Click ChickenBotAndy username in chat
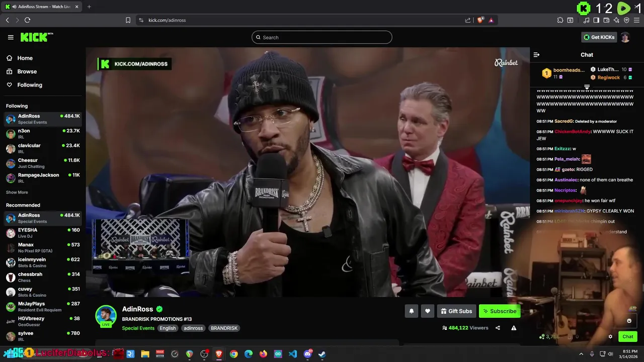Viewport: 644px width, 362px height. (x=573, y=132)
